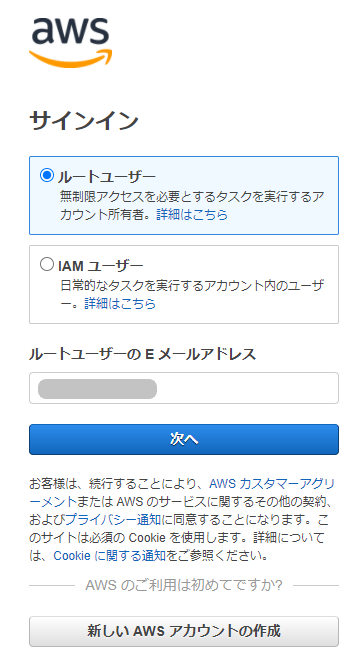Click the AWS logo at the top
This screenshot has height=671, width=364.
[71, 42]
